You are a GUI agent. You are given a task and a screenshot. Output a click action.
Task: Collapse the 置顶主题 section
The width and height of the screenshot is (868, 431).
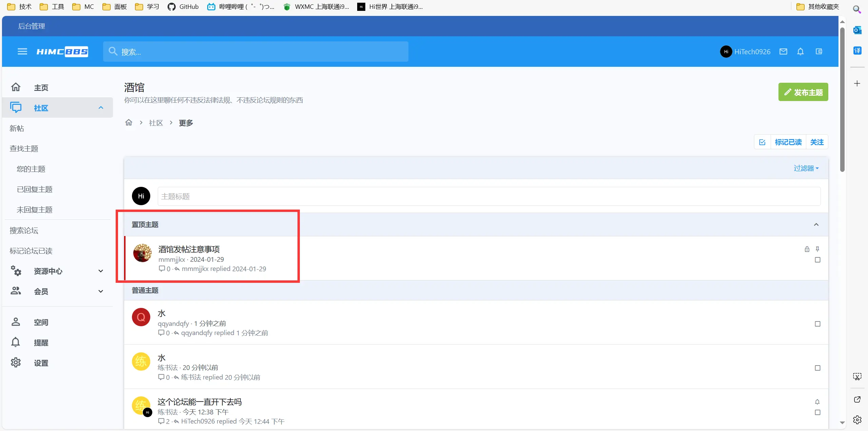[816, 224]
